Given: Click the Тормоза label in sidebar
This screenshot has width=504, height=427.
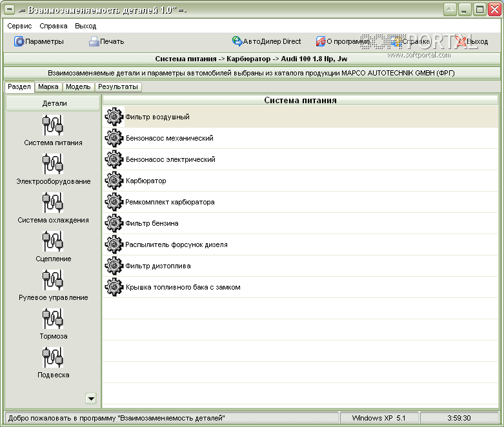Looking at the screenshot, I should [x=54, y=337].
